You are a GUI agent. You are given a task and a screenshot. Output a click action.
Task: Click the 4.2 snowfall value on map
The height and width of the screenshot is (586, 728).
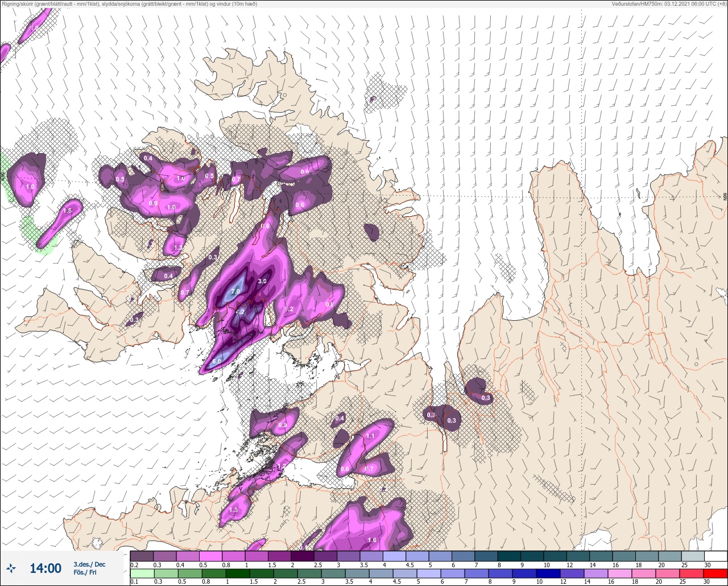click(240, 312)
